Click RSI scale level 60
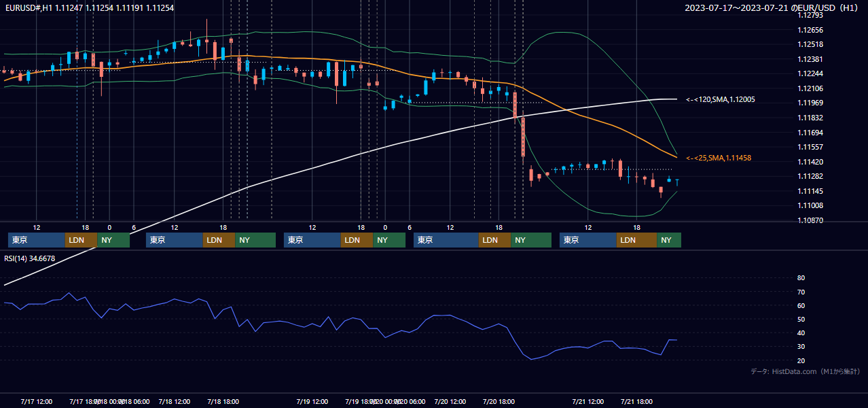Screen dimensions: 868x408 click(x=801, y=305)
